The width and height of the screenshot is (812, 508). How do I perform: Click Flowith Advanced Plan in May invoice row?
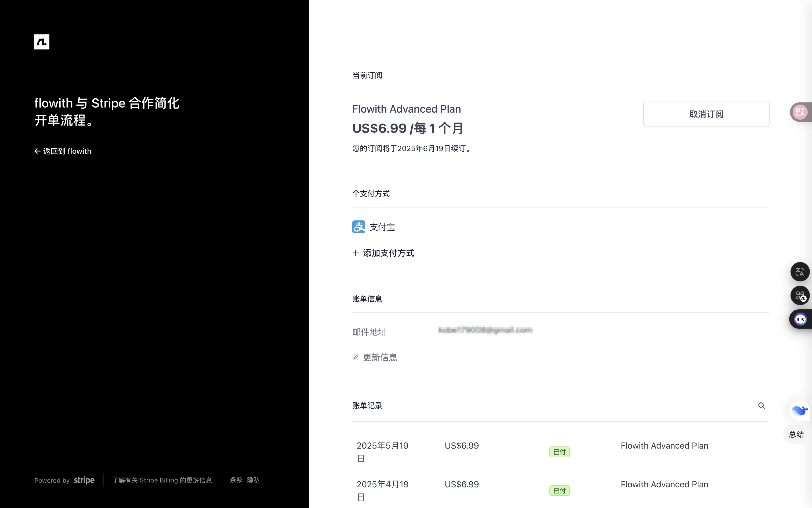pyautogui.click(x=664, y=446)
